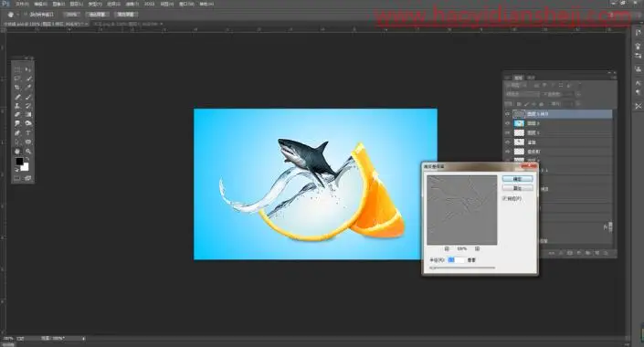The width and height of the screenshot is (644, 347).
Task: Select the Zoom magnifier tool
Action: pos(28,152)
